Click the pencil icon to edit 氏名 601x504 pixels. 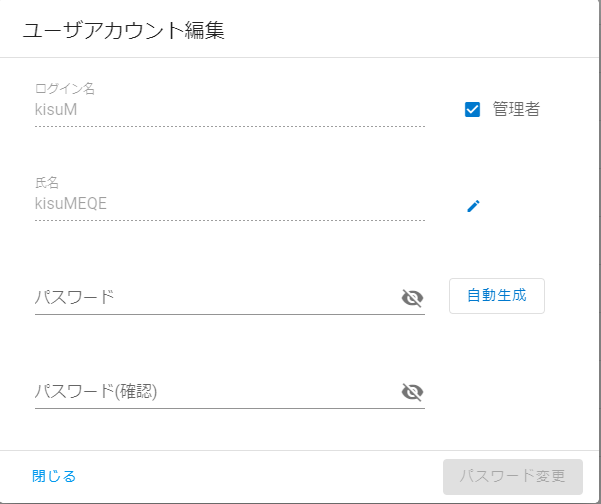(473, 206)
